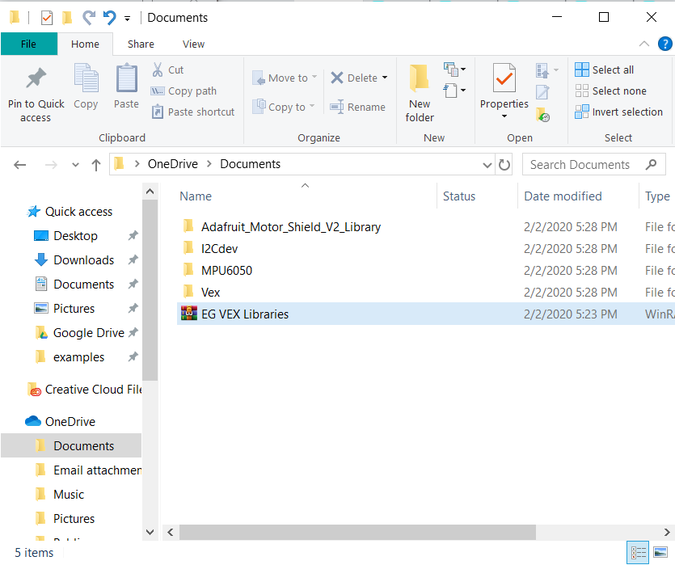Screen dimensions: 675x565
Task: Switch to large icons view in status bar
Action: [660, 552]
